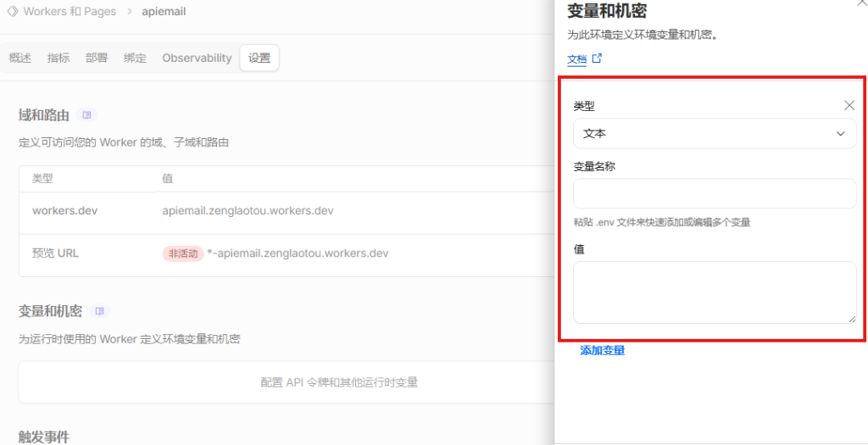Switch to the 指标 tab
This screenshot has height=445, width=868.
click(x=58, y=58)
